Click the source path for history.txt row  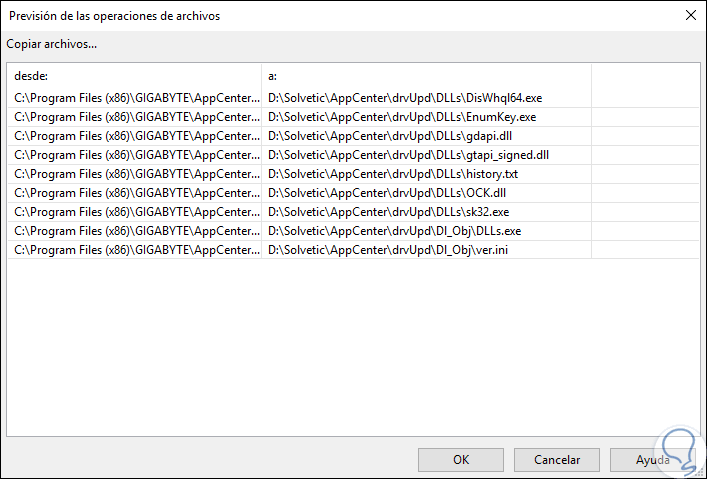tap(135, 174)
